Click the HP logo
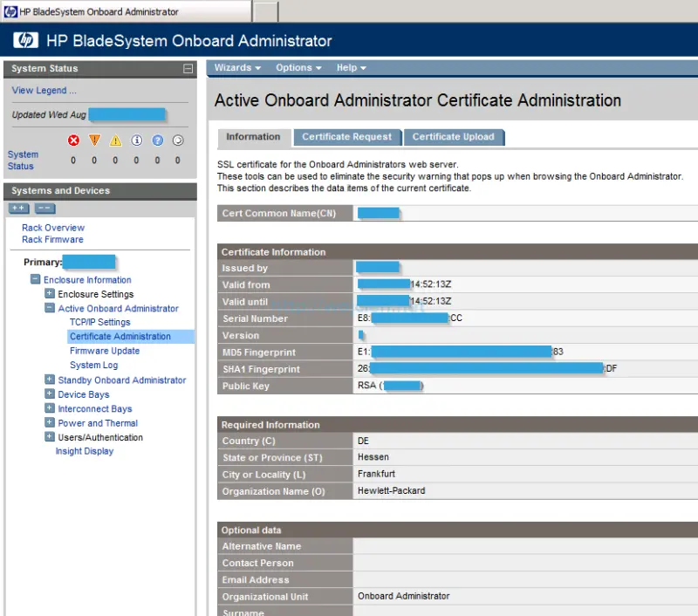Screen dimensions: 698x616 [x=24, y=40]
